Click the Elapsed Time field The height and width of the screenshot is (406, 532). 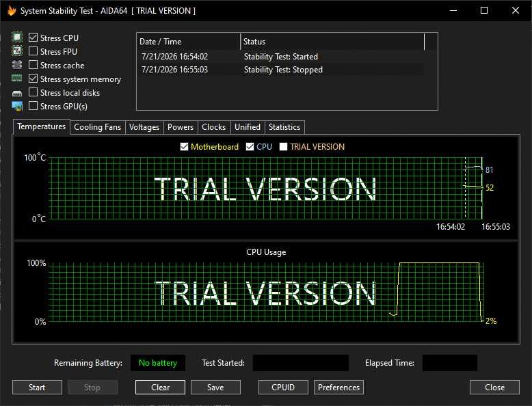point(450,363)
